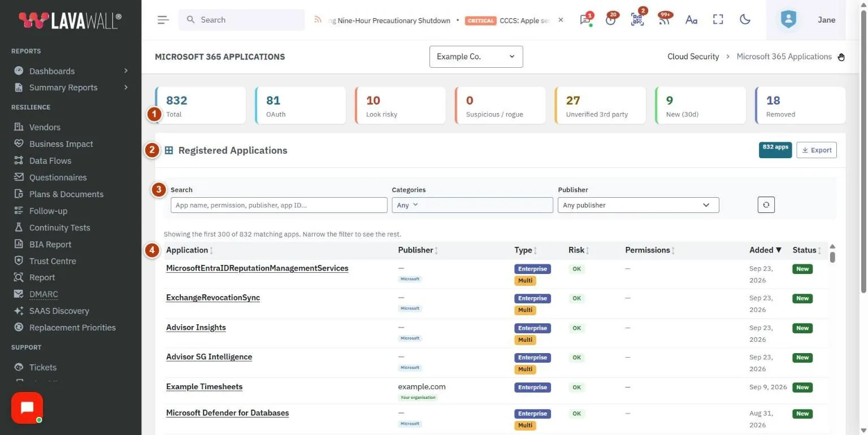Viewport: 868px width, 435px height.
Task: Close the news ticker banner
Action: pyautogui.click(x=561, y=20)
